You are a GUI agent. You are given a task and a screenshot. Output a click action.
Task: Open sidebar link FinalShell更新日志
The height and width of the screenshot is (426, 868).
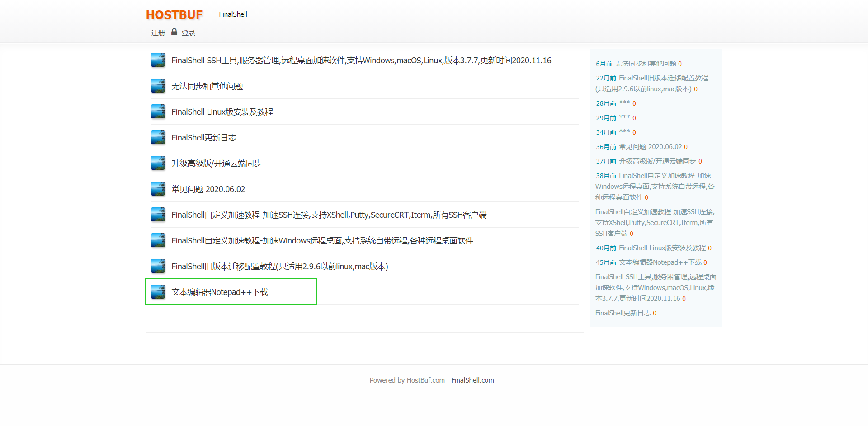click(x=623, y=313)
